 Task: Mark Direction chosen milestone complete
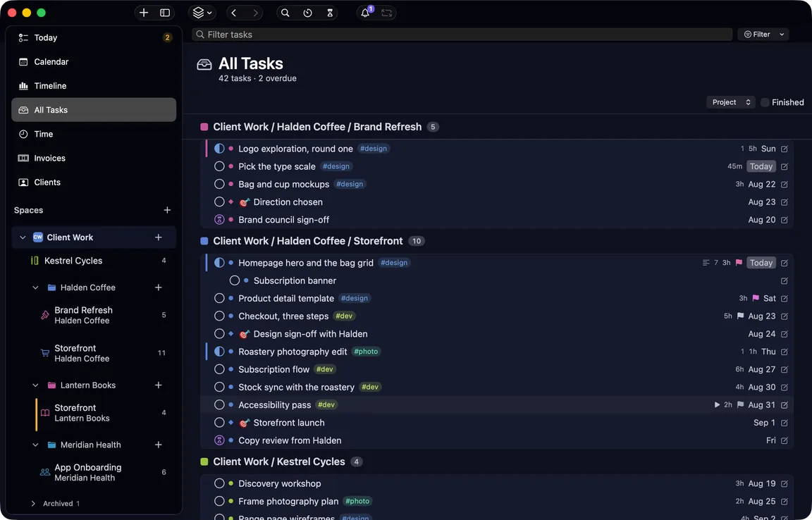click(x=220, y=202)
